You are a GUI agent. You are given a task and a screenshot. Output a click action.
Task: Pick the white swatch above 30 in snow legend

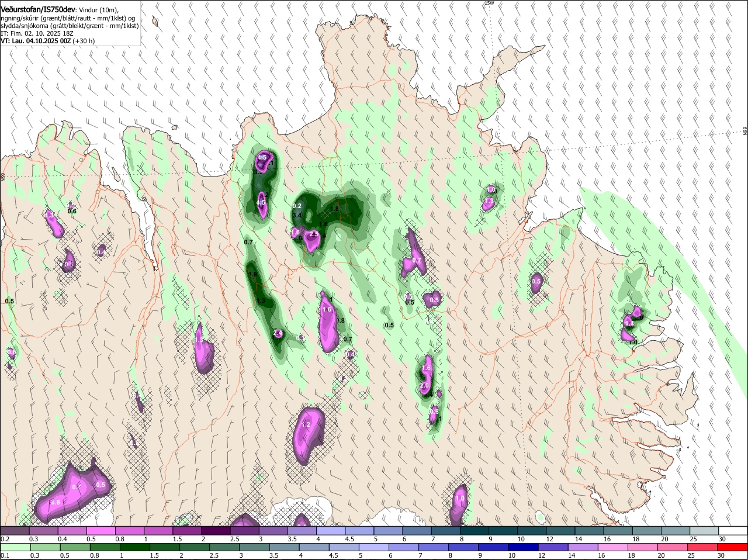coord(733,531)
